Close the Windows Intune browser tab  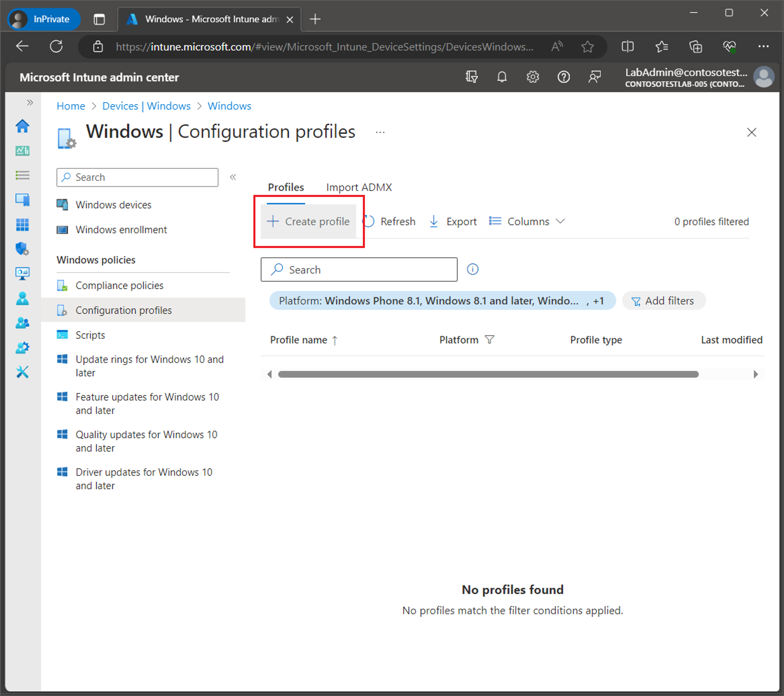click(290, 19)
